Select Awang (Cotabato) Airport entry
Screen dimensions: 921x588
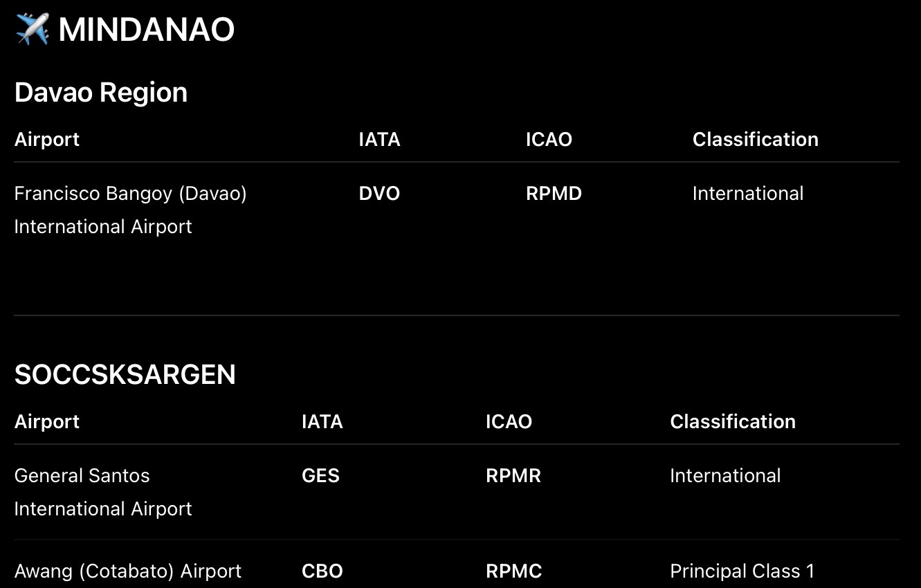tap(128, 571)
